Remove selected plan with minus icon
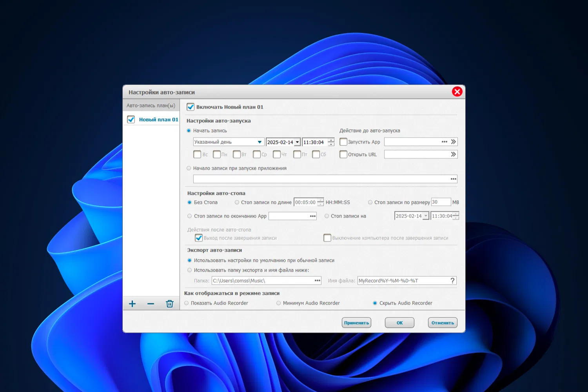Viewport: 588px width, 392px height. point(151,304)
